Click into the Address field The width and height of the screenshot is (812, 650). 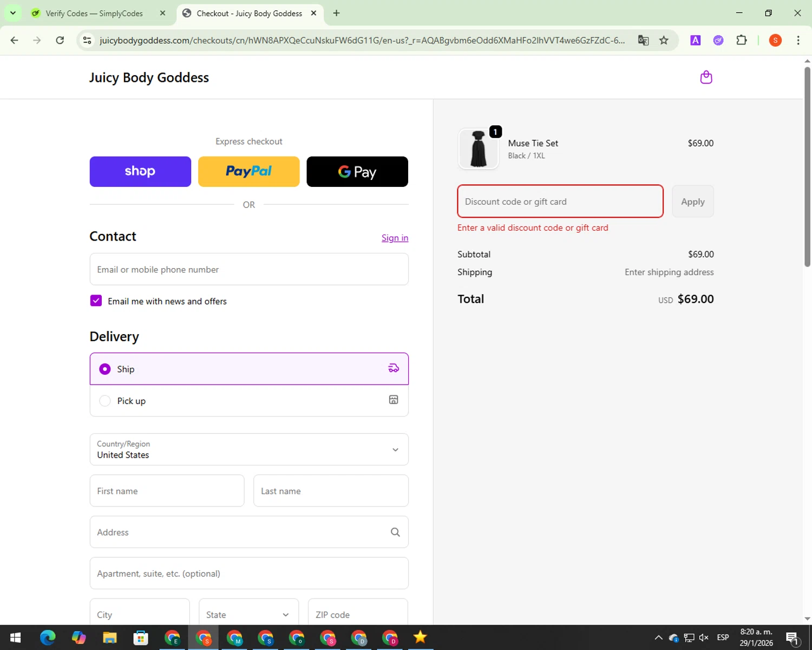(249, 532)
